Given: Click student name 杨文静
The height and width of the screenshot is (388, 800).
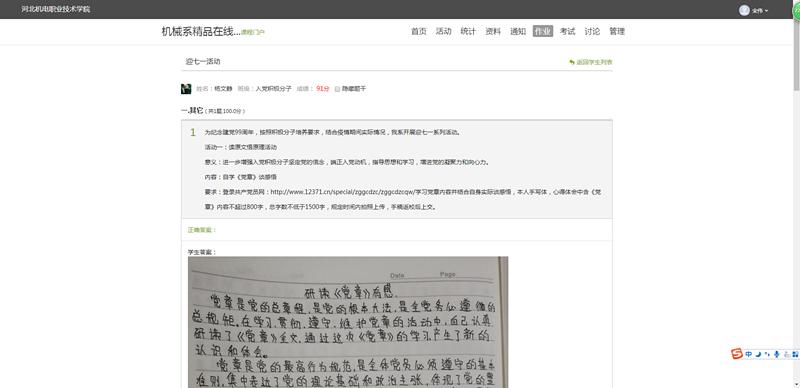Looking at the screenshot, I should pyautogui.click(x=223, y=89).
